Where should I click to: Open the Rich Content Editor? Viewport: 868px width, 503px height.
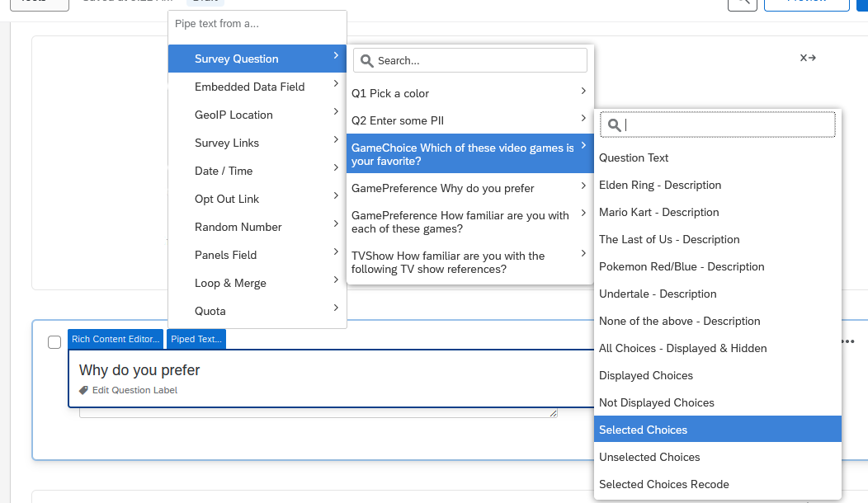pyautogui.click(x=116, y=339)
